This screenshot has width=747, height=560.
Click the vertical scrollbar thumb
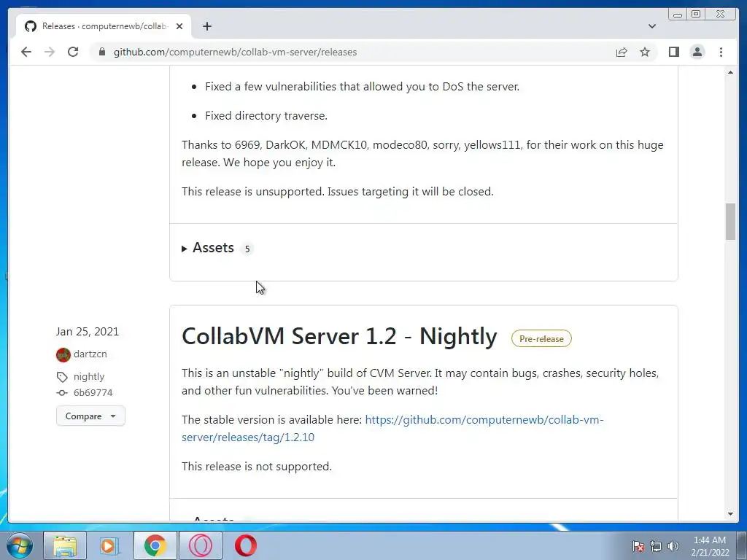coord(730,222)
